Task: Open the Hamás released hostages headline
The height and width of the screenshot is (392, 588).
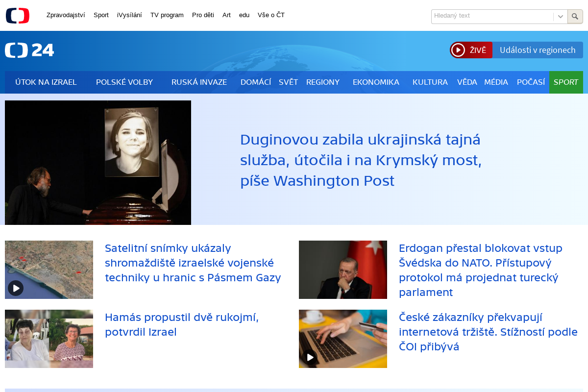Action: pos(182,324)
